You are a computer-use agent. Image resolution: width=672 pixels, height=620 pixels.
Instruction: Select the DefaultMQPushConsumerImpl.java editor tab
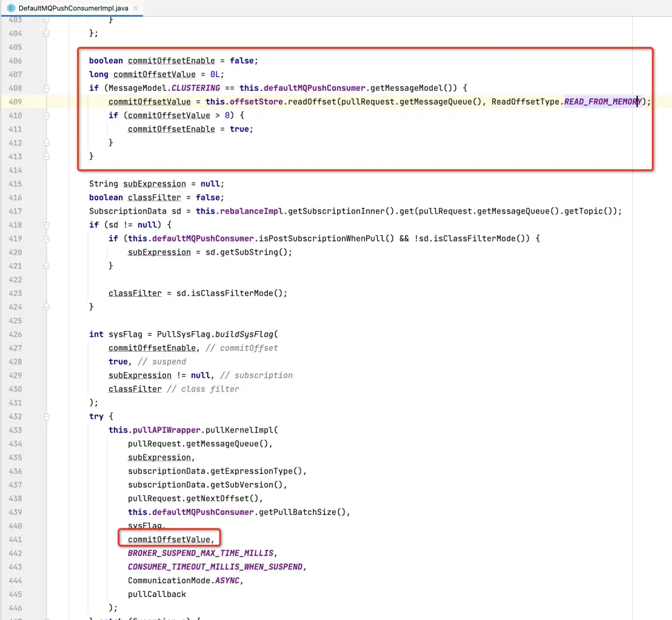pyautogui.click(x=72, y=8)
